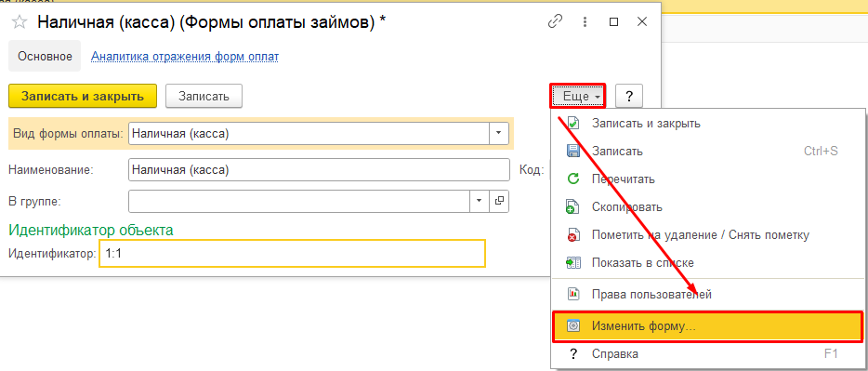Click inside the Вид формы оплаты field
This screenshot has width=868, height=371.
[309, 133]
